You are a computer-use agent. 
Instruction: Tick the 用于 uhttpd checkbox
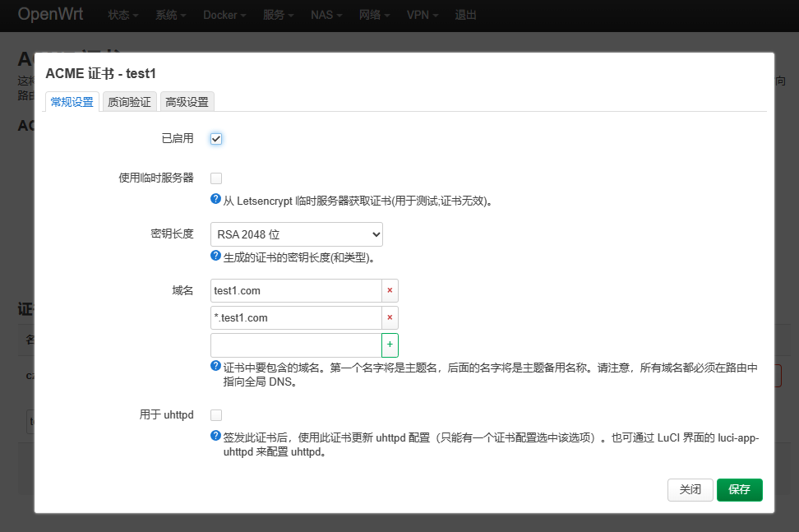tap(216, 415)
